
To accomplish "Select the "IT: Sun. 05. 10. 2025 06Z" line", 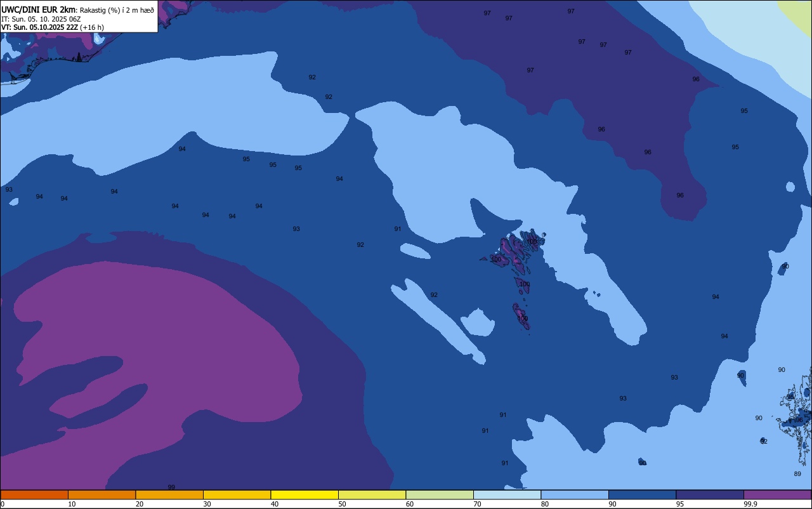I will coord(41,19).
